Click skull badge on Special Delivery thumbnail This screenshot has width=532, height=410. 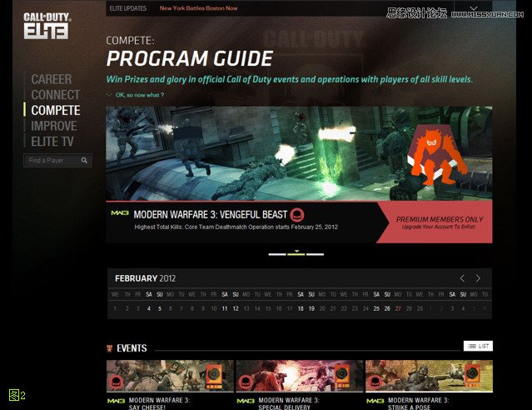(x=246, y=382)
